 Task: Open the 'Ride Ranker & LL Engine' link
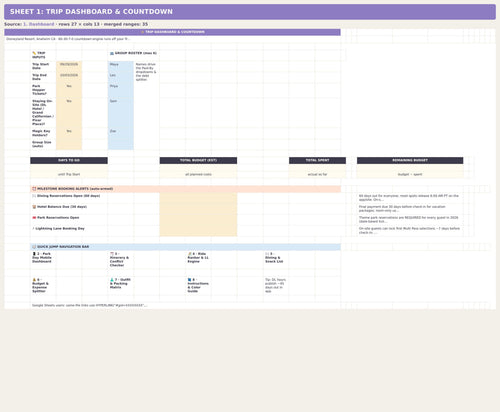coord(198,258)
